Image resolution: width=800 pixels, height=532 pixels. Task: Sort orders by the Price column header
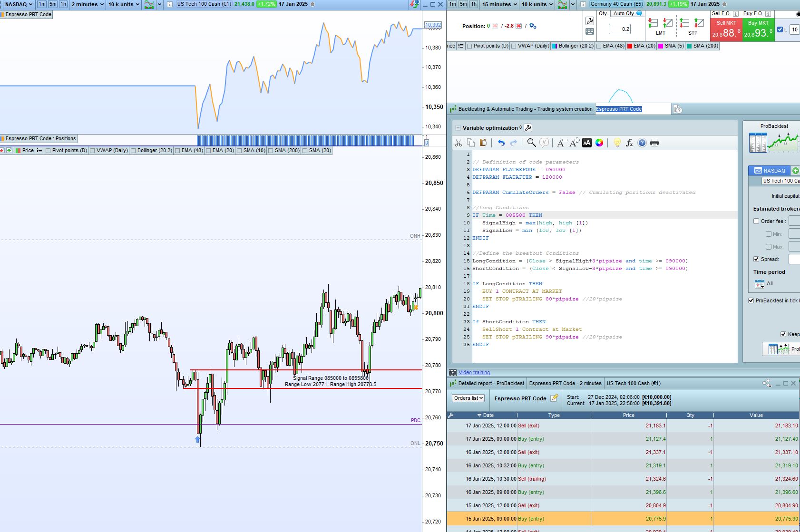(628, 415)
